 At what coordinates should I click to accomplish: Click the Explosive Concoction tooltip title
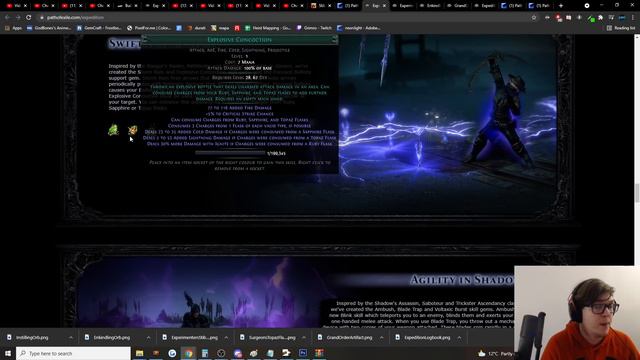tap(240, 40)
